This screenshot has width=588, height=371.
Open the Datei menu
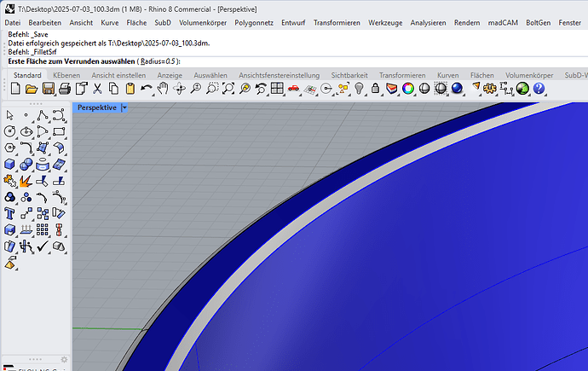pyautogui.click(x=13, y=23)
